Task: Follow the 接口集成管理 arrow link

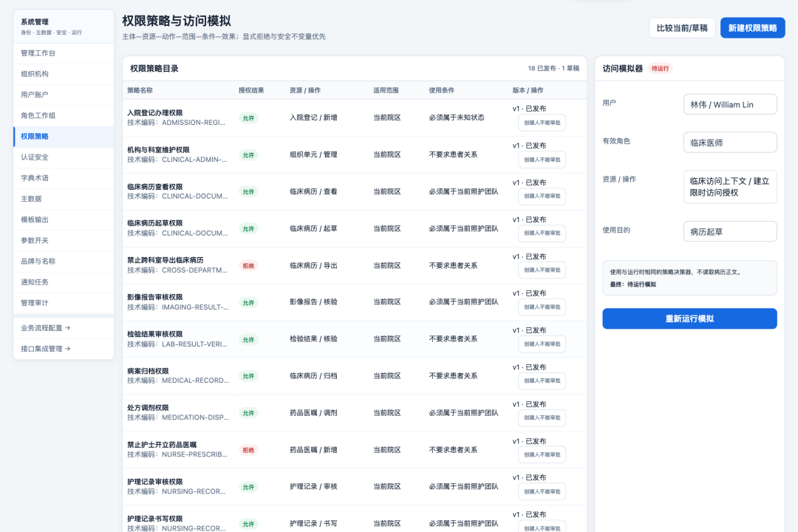Action: [64, 349]
